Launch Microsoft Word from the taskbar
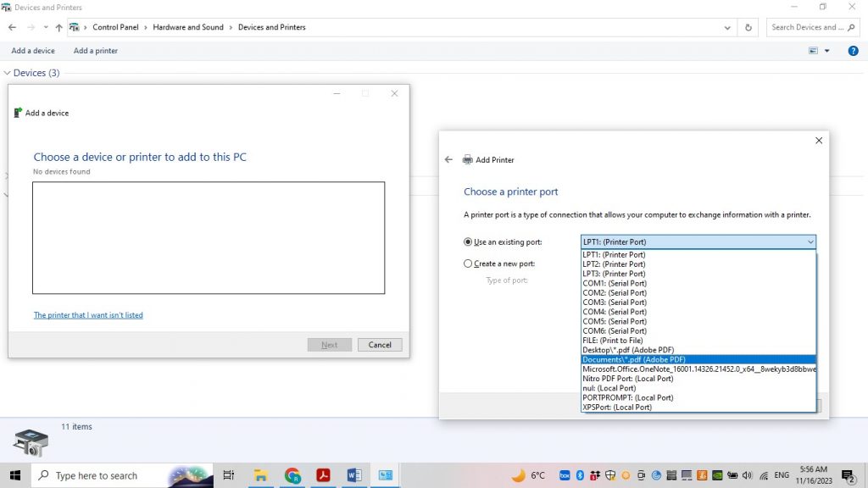The height and width of the screenshot is (488, 868). pos(354,475)
